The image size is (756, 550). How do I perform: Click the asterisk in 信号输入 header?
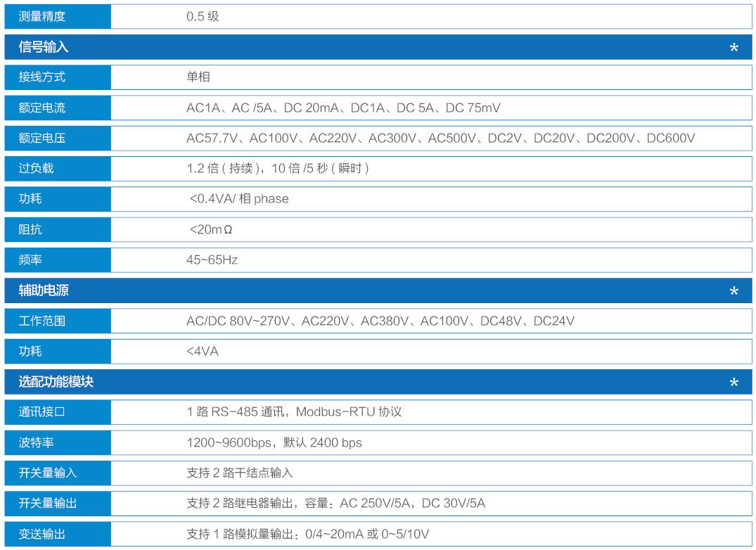coord(733,49)
